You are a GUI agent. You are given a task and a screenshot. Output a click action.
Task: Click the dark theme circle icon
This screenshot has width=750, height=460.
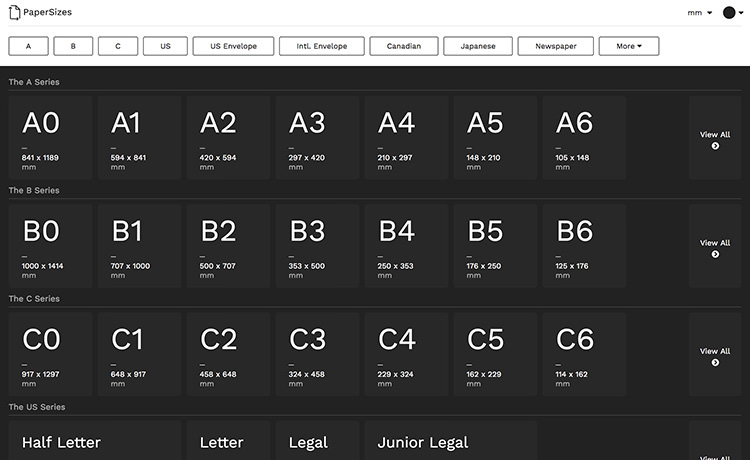click(x=728, y=12)
